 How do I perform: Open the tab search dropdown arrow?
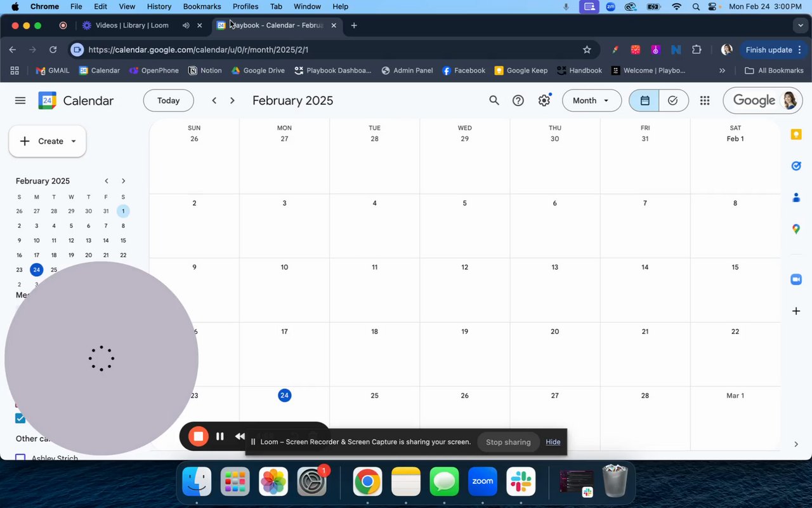(799, 25)
